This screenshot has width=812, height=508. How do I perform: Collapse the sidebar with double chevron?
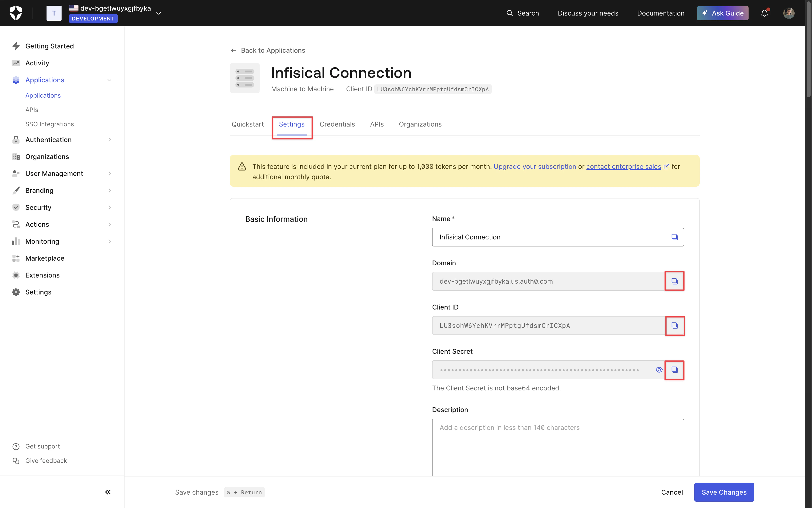tap(108, 492)
